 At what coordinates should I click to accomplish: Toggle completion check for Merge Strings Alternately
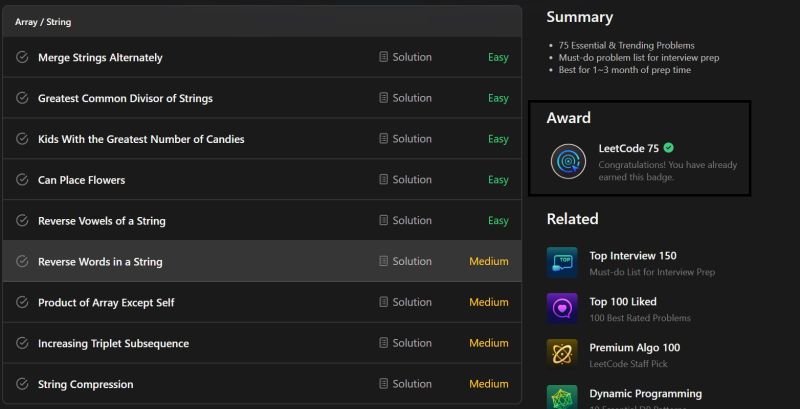(x=22, y=57)
